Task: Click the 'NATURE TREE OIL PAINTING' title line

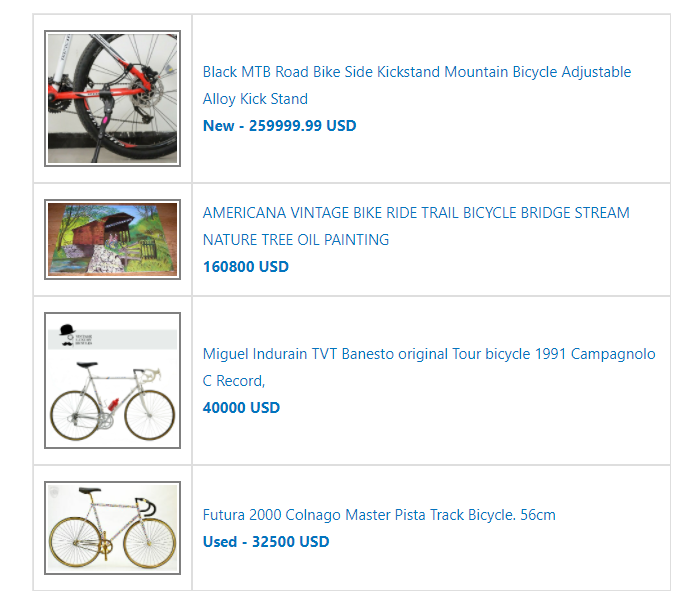Action: coord(296,240)
